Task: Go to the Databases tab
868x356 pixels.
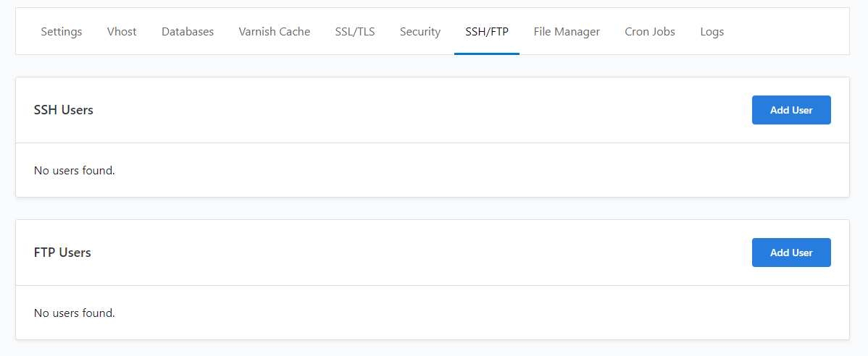Action: (188, 32)
